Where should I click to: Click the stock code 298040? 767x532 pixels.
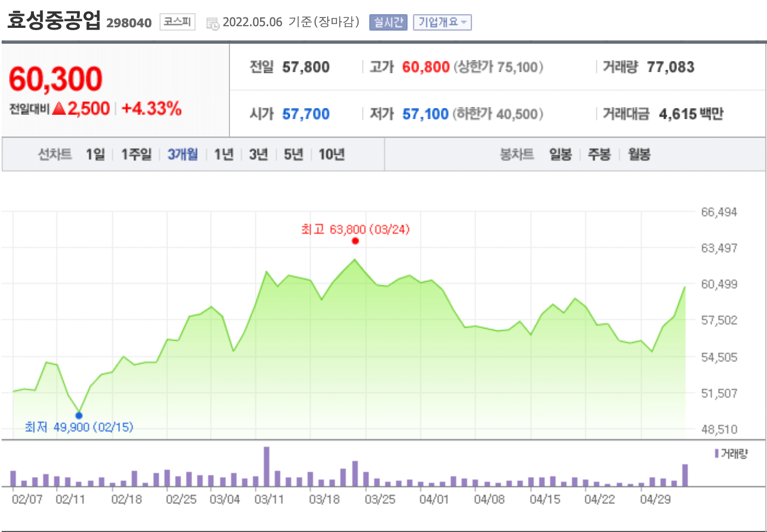129,23
